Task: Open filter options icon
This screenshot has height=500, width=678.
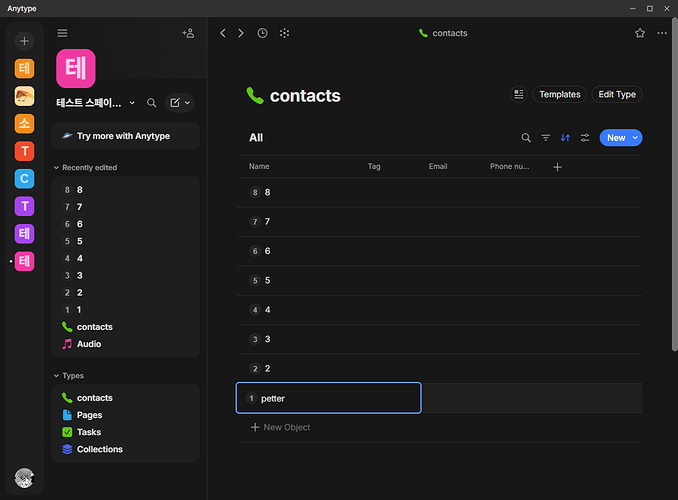Action: pyautogui.click(x=546, y=138)
